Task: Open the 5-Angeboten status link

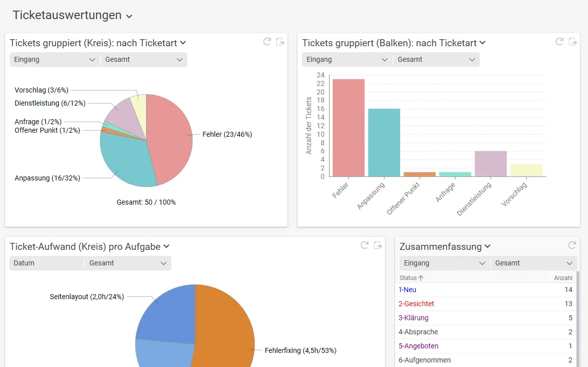Action: (419, 346)
